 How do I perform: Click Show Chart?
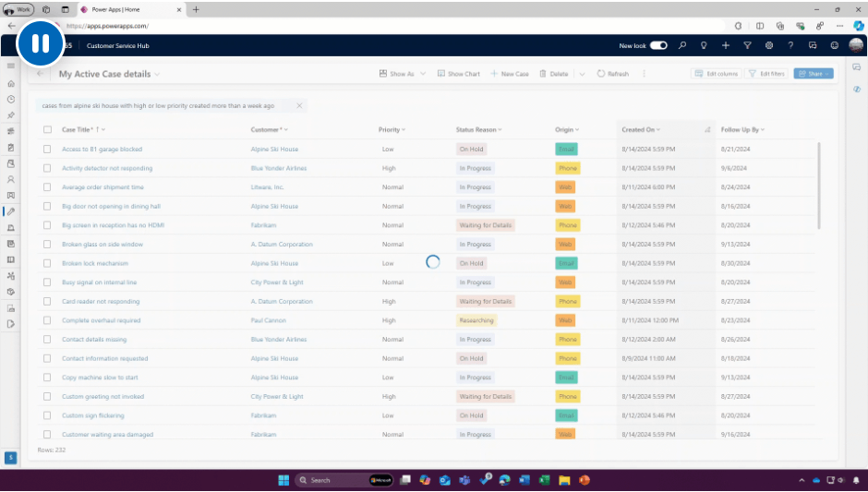pos(458,74)
